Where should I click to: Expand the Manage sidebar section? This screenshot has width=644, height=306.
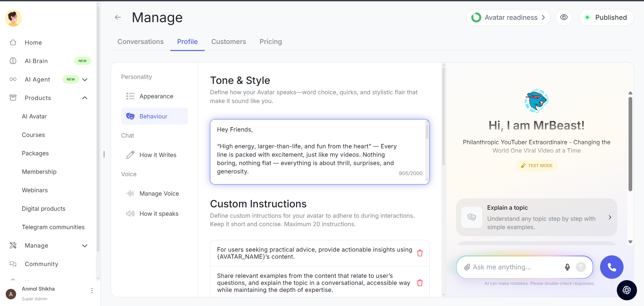point(85,246)
